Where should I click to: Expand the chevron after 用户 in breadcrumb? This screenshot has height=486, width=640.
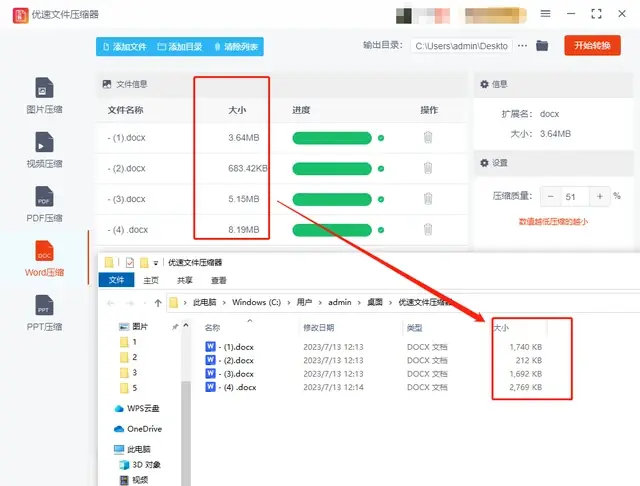[x=320, y=302]
